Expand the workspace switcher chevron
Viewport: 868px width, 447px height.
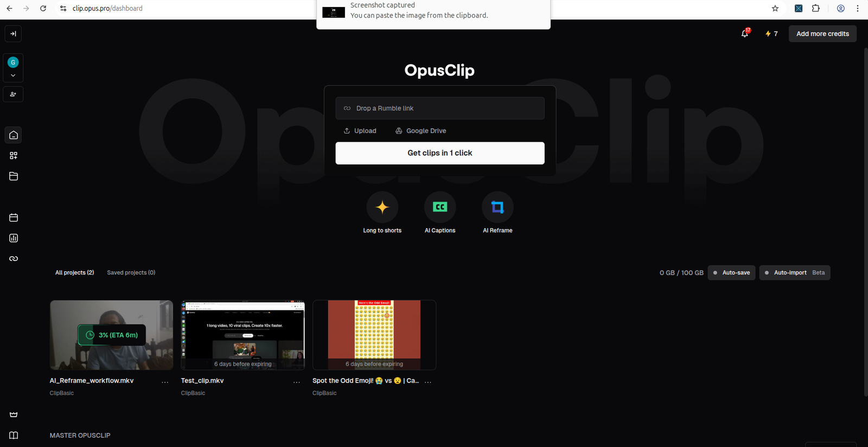(13, 75)
